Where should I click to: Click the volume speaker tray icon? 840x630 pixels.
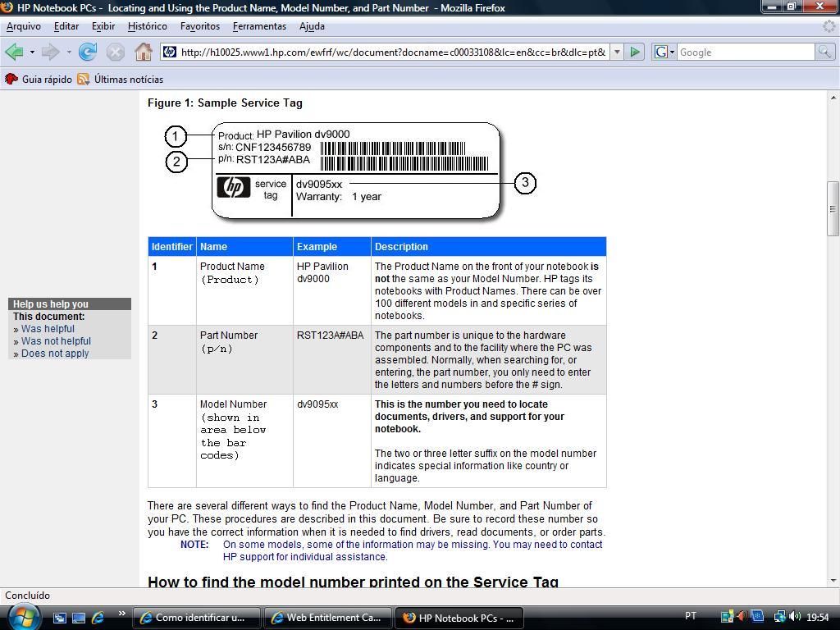796,617
